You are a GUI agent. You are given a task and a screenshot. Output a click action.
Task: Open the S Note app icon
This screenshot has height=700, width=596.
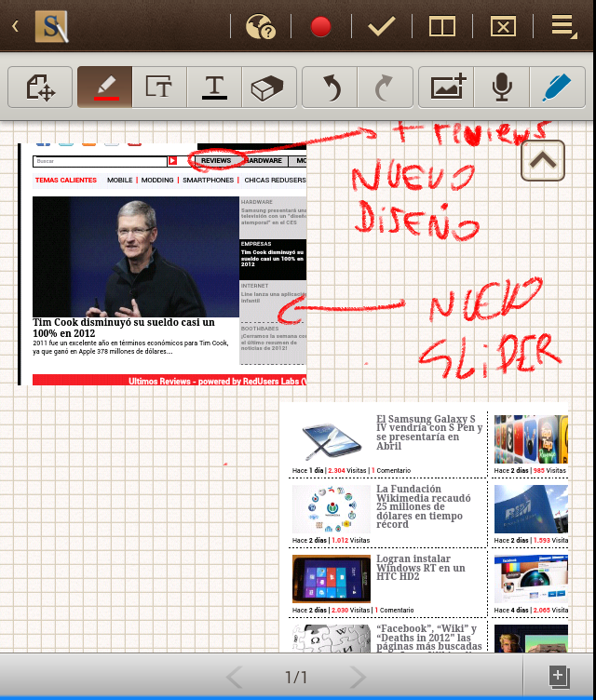(52, 26)
